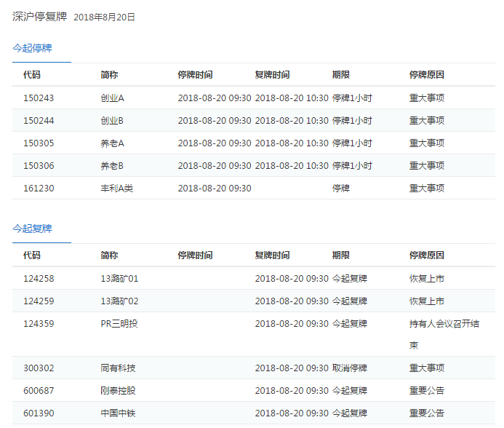Open the 同有科技 stock entry

118,368
